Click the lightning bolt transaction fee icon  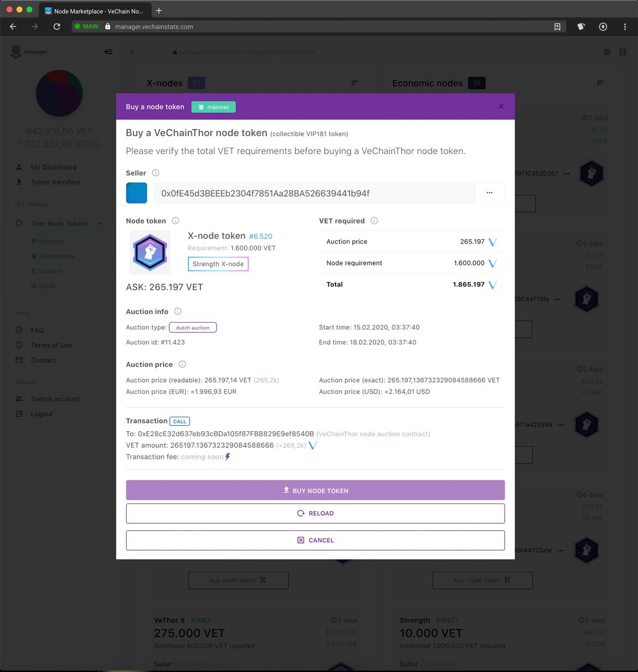click(227, 457)
